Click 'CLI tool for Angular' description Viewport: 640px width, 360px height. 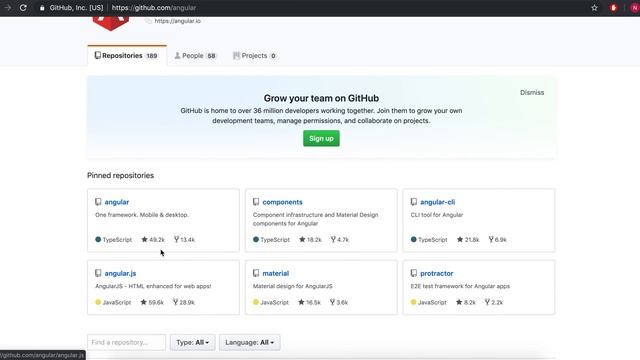[x=437, y=215]
